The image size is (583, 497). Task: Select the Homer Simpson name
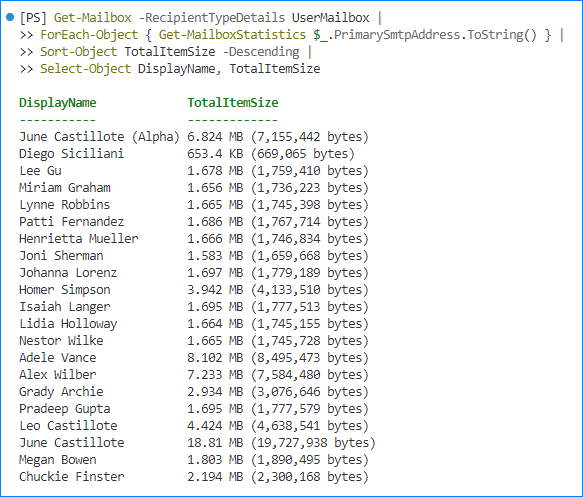click(x=65, y=290)
